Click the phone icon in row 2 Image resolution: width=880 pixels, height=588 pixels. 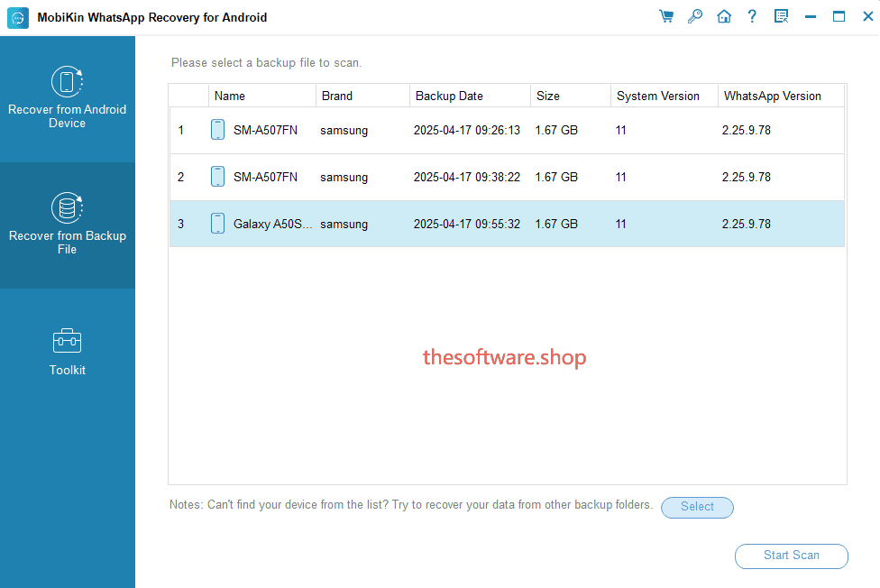(218, 177)
